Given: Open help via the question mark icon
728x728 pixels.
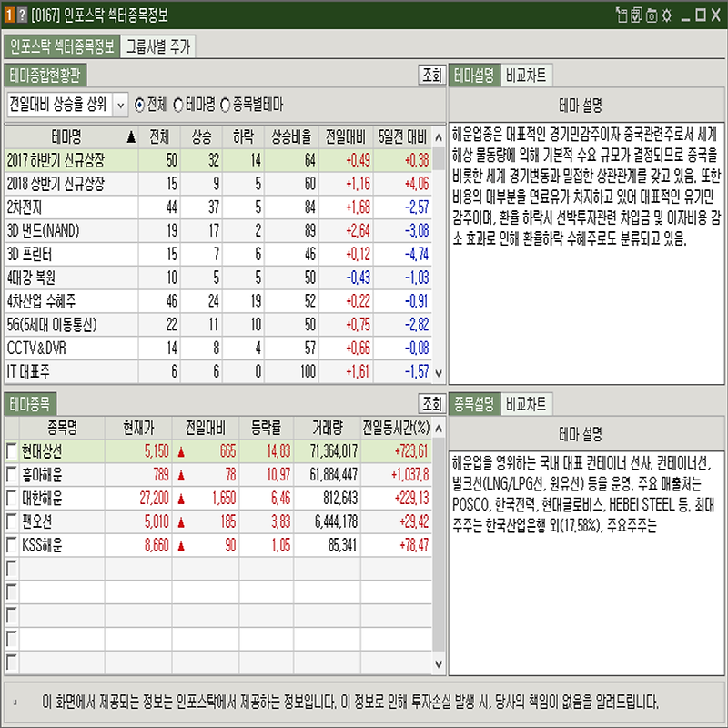Looking at the screenshot, I should pyautogui.click(x=22, y=15).
